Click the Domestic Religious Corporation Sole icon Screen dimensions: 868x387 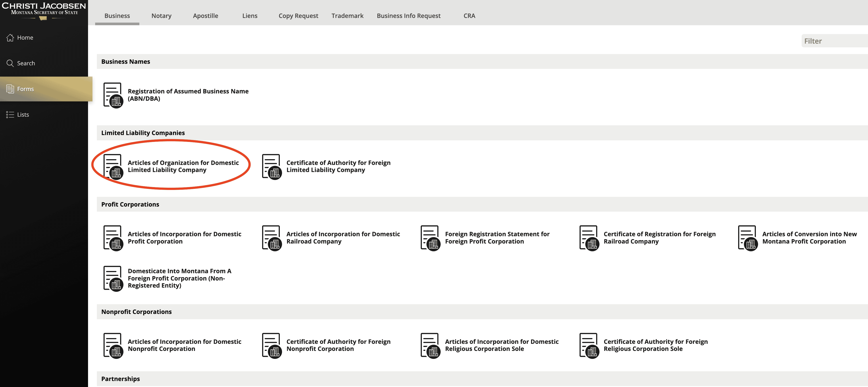[x=430, y=346]
